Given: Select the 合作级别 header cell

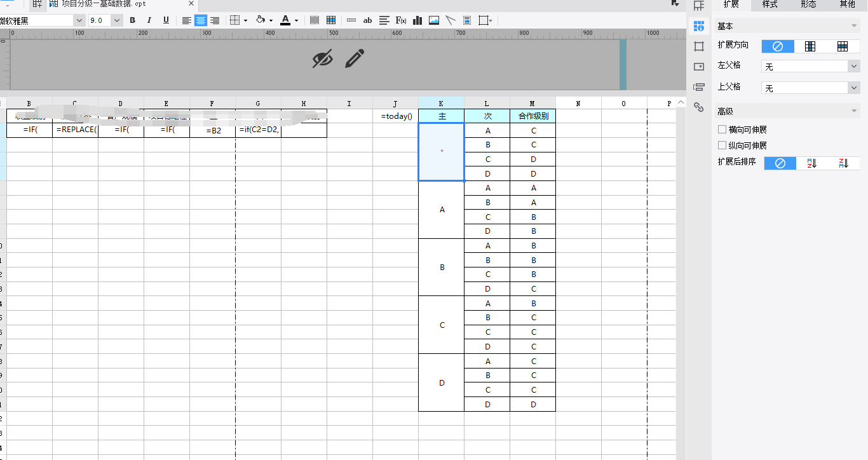Looking at the screenshot, I should 532,116.
